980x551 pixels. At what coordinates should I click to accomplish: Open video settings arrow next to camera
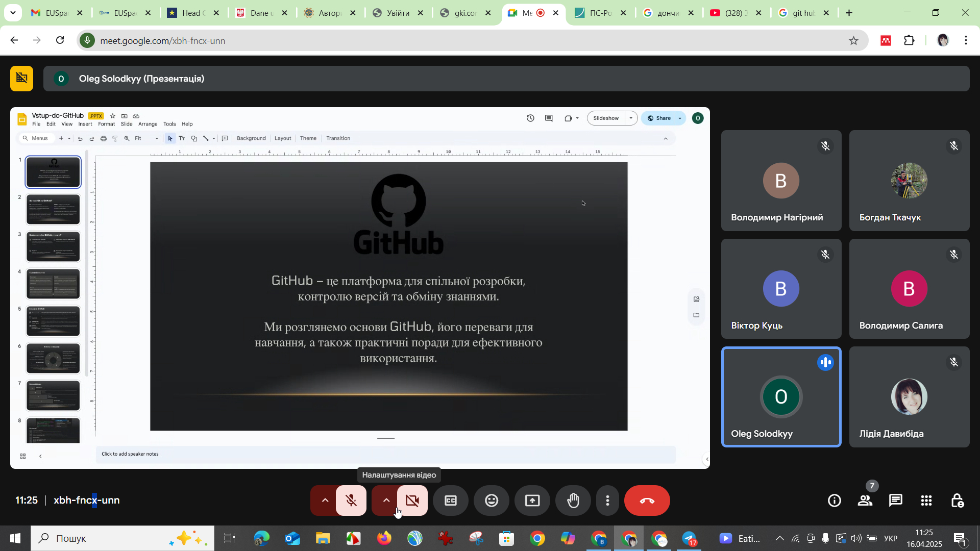(x=386, y=500)
